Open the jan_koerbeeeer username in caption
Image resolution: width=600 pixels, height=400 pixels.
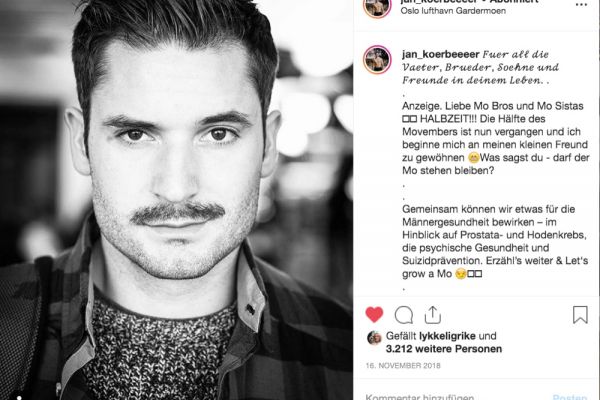pos(440,54)
